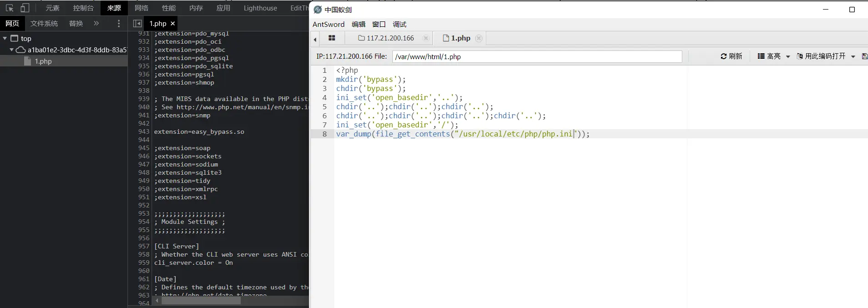
Task: Show more Sources tabs with chevron
Action: (x=96, y=23)
